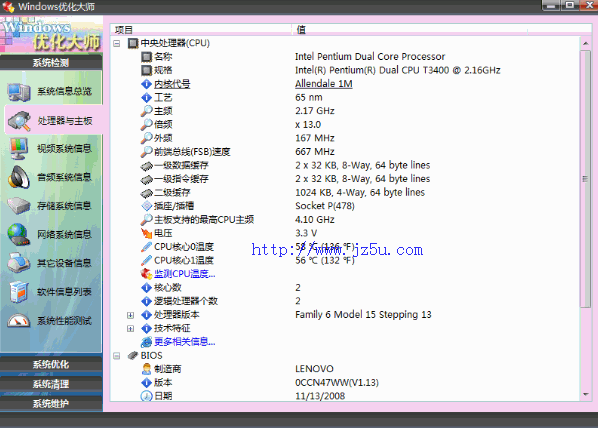Collapse the BIOS tree node
The height and width of the screenshot is (428, 598).
[x=117, y=356]
